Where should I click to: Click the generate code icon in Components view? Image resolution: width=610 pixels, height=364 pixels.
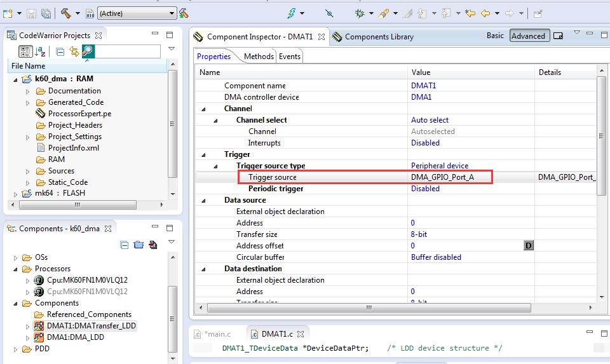pos(153,245)
